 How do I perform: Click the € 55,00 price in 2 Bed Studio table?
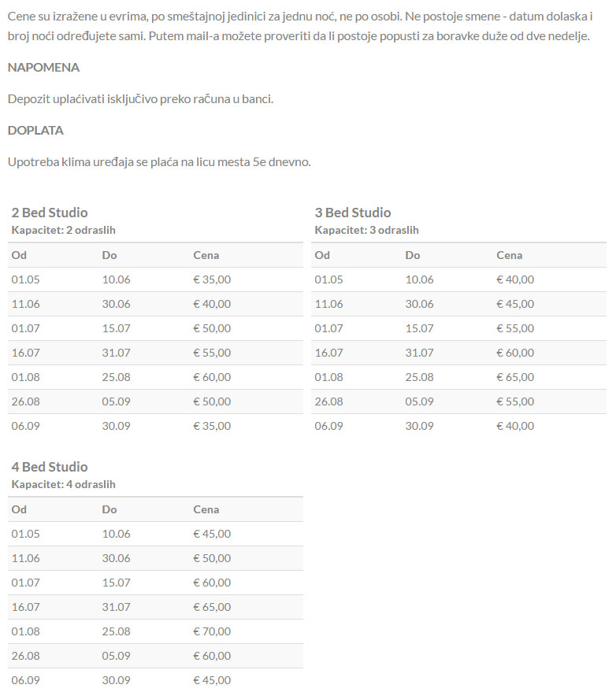(x=212, y=353)
